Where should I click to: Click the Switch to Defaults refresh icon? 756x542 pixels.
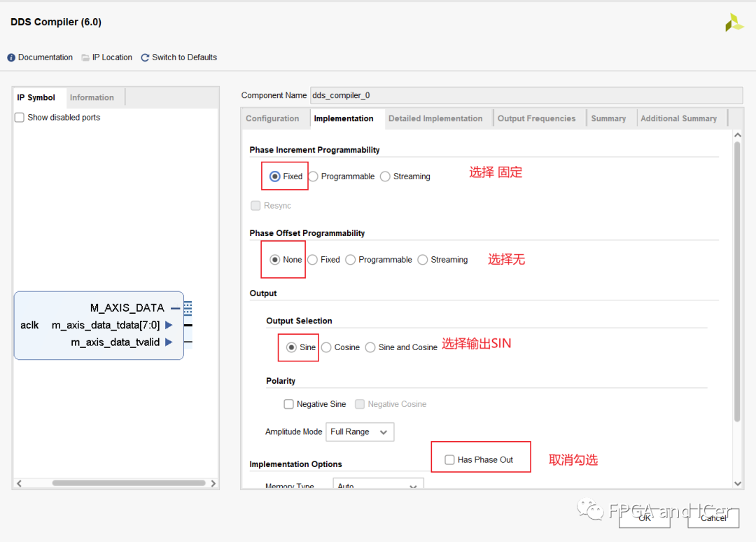point(145,58)
